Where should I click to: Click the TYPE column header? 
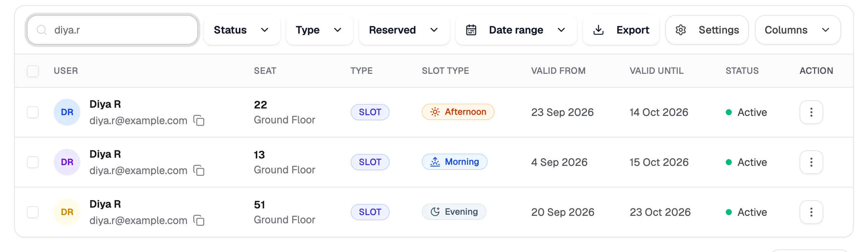click(361, 71)
